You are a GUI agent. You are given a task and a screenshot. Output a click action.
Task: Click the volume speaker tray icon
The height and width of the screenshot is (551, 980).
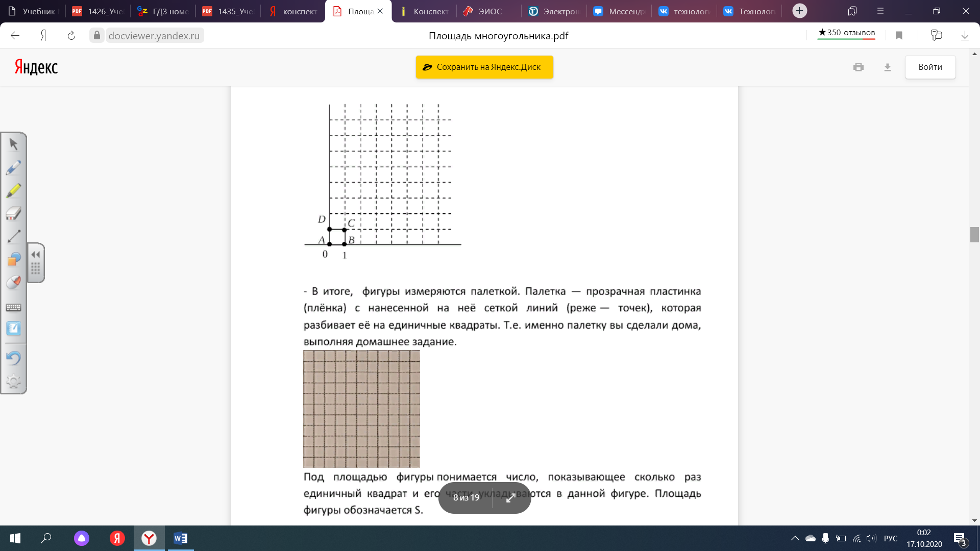pos(871,538)
